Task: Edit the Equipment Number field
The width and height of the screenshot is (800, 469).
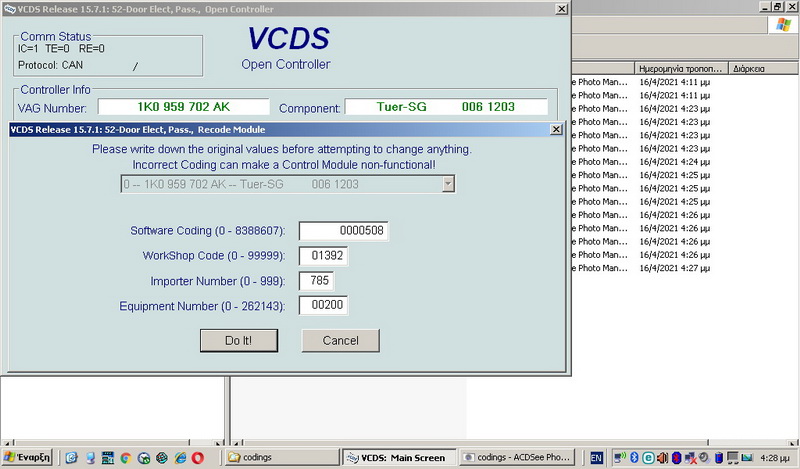Action: tap(323, 305)
